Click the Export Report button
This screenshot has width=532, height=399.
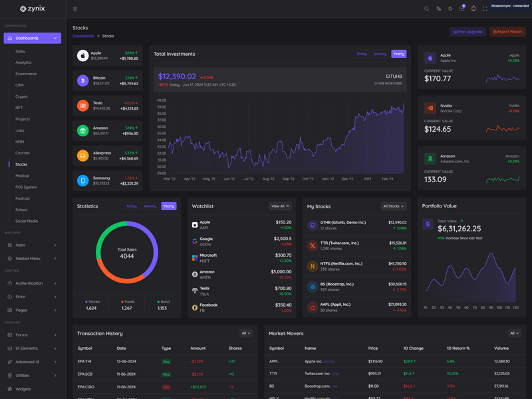coord(507,31)
